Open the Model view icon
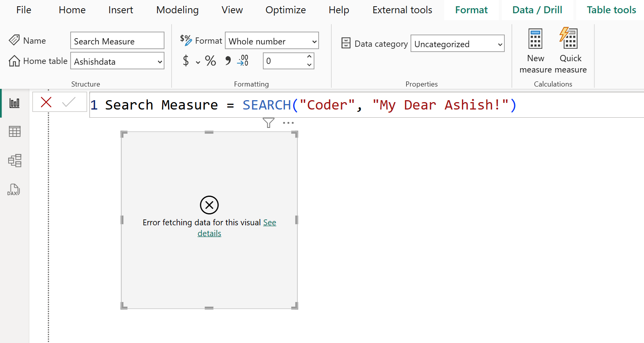Viewport: 644px width, 343px height. coord(14,161)
